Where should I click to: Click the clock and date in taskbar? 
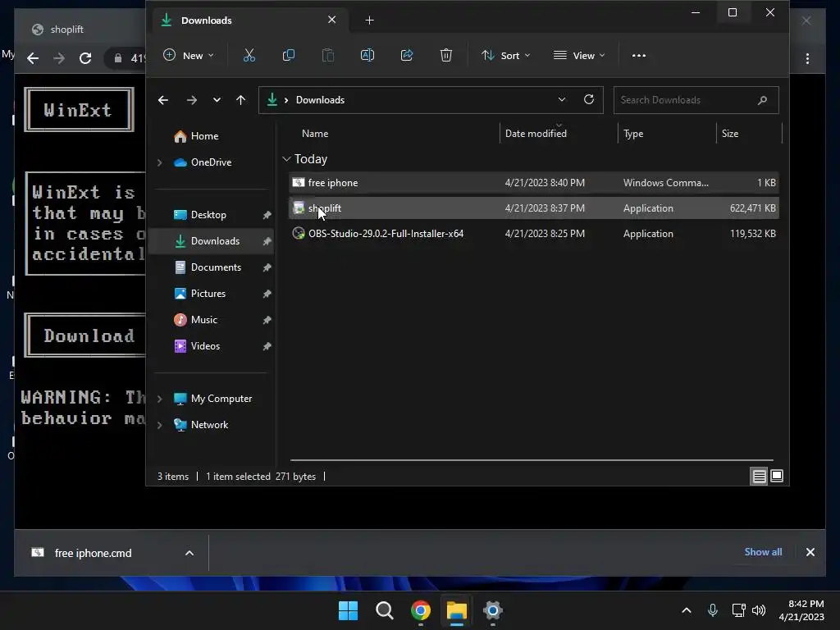pyautogui.click(x=801, y=610)
